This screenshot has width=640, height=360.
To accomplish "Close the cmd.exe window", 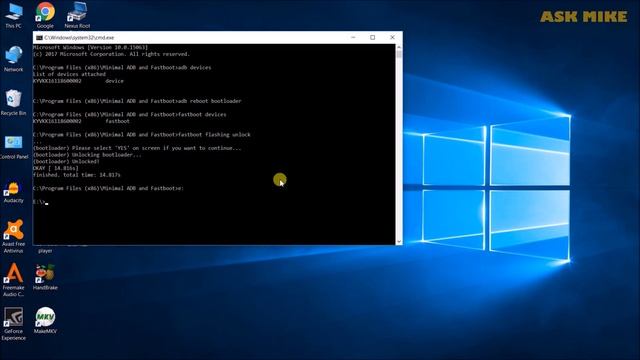I will [392, 37].
